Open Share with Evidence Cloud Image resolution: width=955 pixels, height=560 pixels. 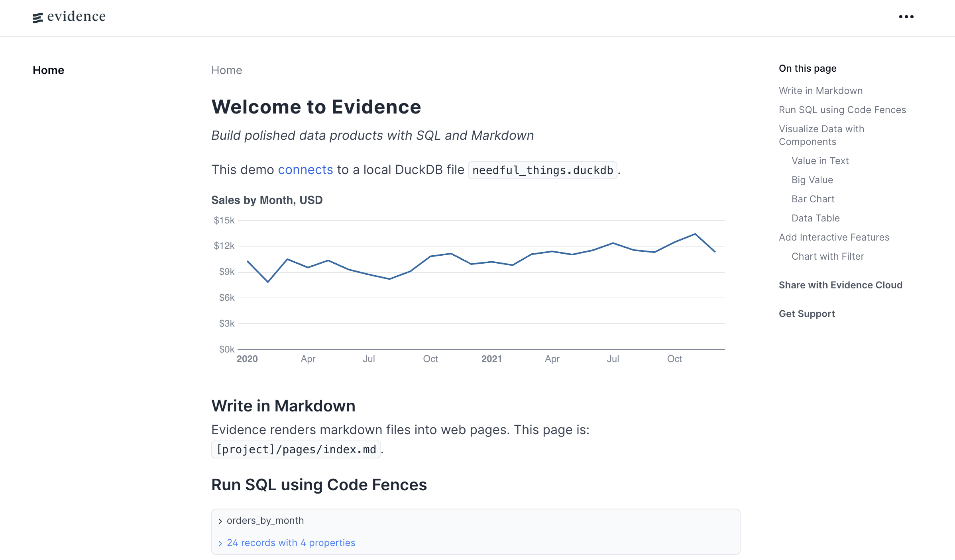click(841, 285)
